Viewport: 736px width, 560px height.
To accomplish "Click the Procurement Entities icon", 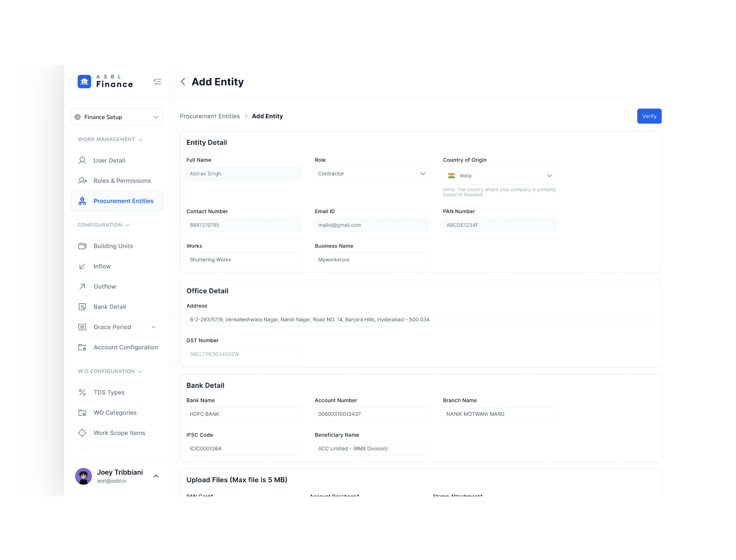I will [82, 201].
